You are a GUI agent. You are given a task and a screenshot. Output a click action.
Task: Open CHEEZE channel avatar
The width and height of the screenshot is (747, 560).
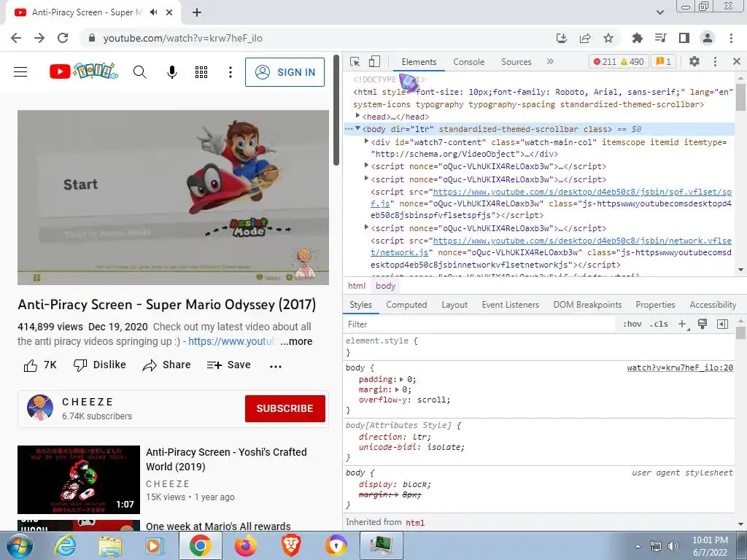click(x=40, y=408)
